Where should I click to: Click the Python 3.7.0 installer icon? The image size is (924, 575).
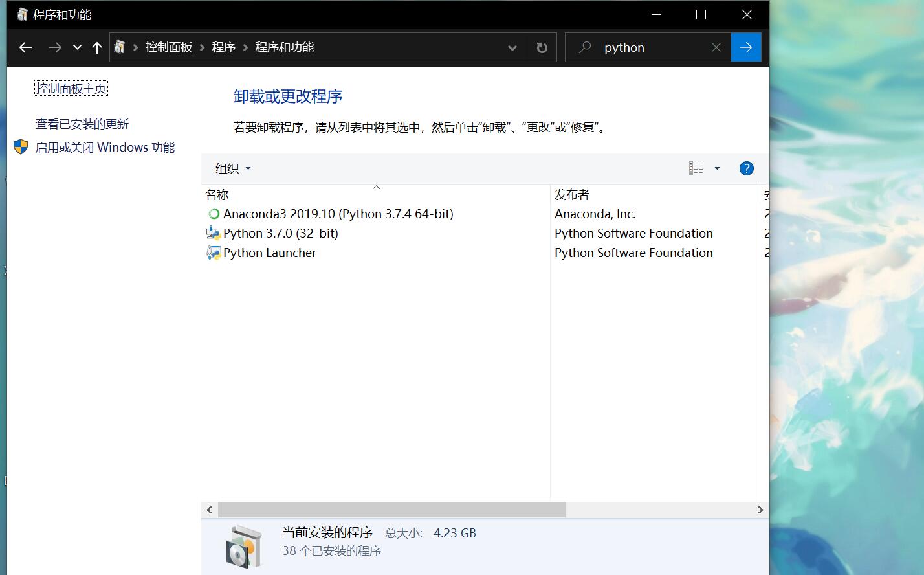click(x=214, y=233)
